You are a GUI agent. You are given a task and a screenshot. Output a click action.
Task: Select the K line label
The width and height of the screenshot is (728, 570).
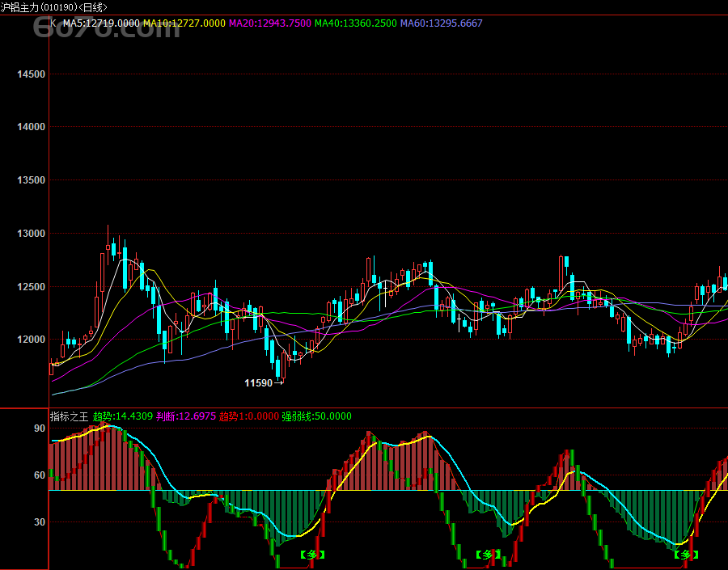[x=53, y=23]
